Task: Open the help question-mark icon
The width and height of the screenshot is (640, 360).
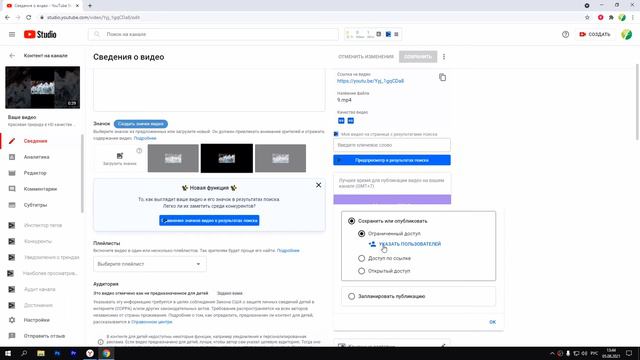Action: pyautogui.click(x=565, y=35)
